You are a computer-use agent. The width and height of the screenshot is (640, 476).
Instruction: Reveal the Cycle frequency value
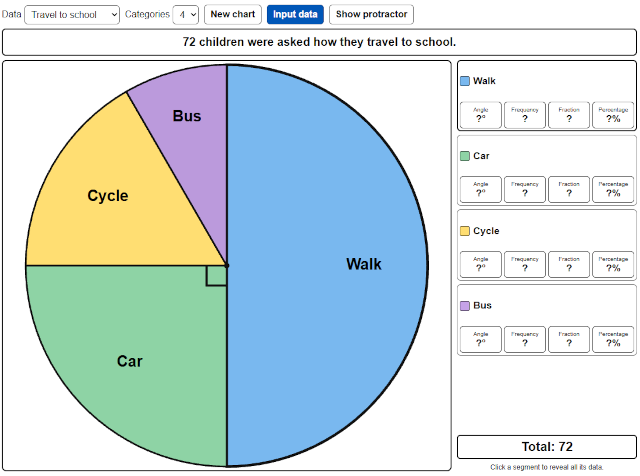click(x=525, y=265)
